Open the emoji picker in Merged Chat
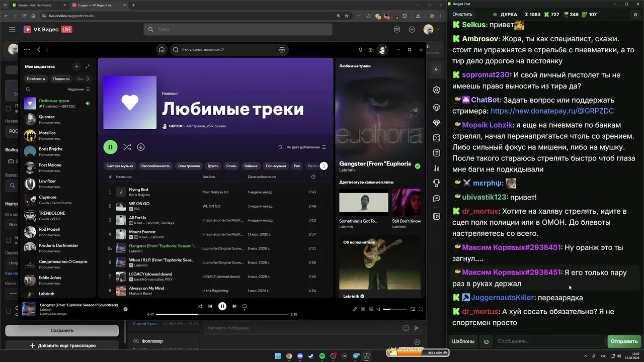 486,341
